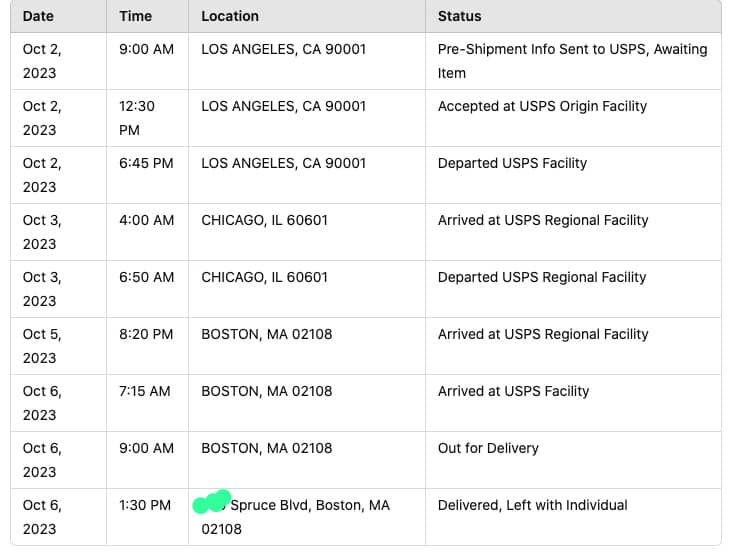The image size is (733, 552).
Task: Click the Status column header
Action: coord(459,16)
